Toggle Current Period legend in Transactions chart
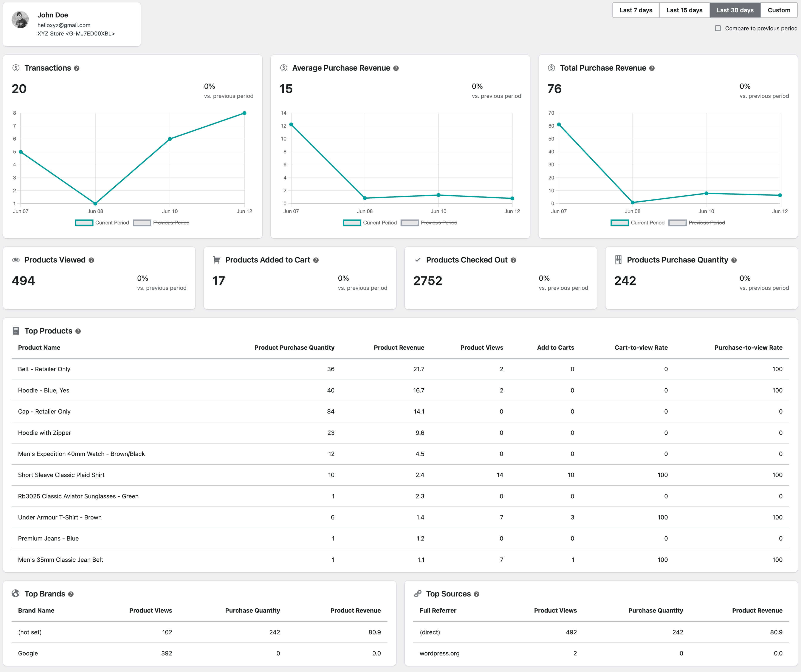Screen dimensions: 801x672 pos(102,223)
